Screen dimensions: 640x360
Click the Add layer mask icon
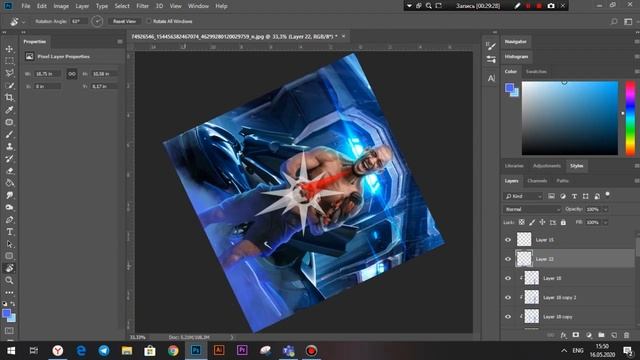pyautogui.click(x=576, y=335)
